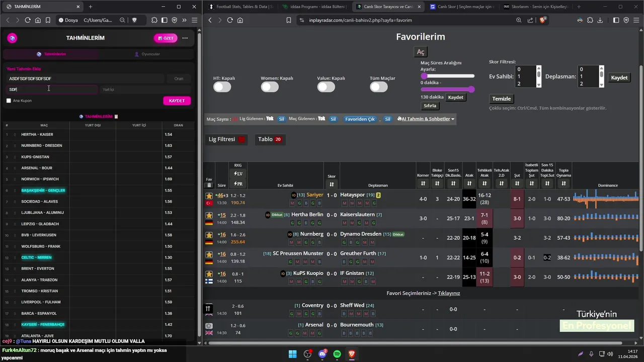Click the ÖZET summary button

click(166, 38)
